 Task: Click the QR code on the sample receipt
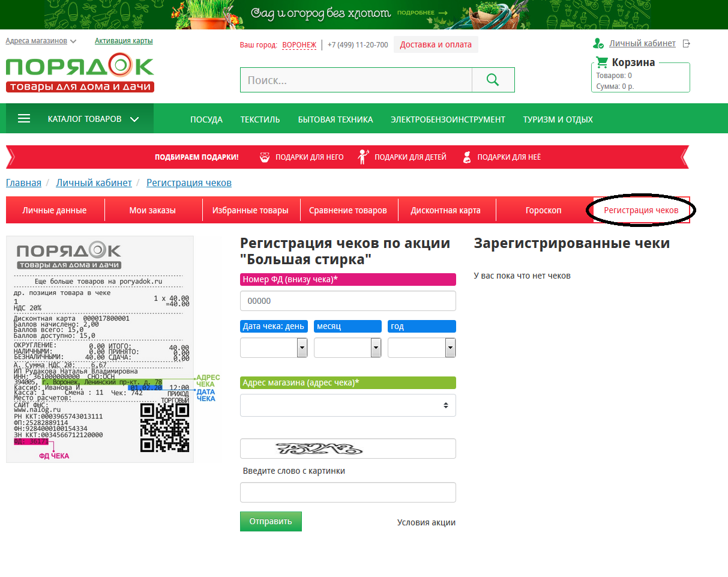click(164, 427)
